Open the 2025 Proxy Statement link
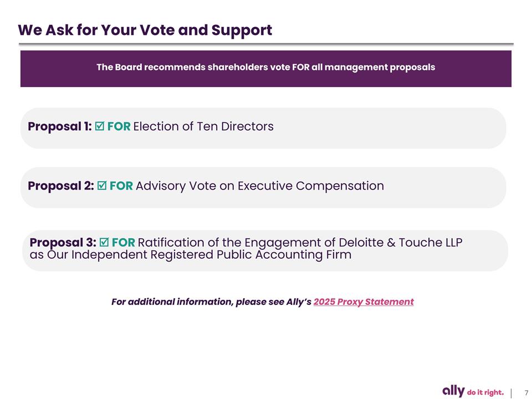Image resolution: width=532 pixels, height=399 pixels. pos(364,302)
